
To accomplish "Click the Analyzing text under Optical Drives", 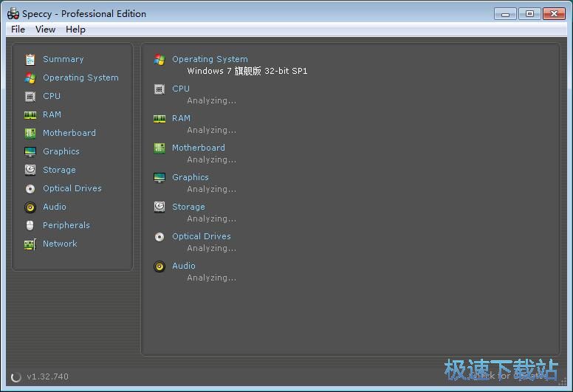I will (x=212, y=248).
